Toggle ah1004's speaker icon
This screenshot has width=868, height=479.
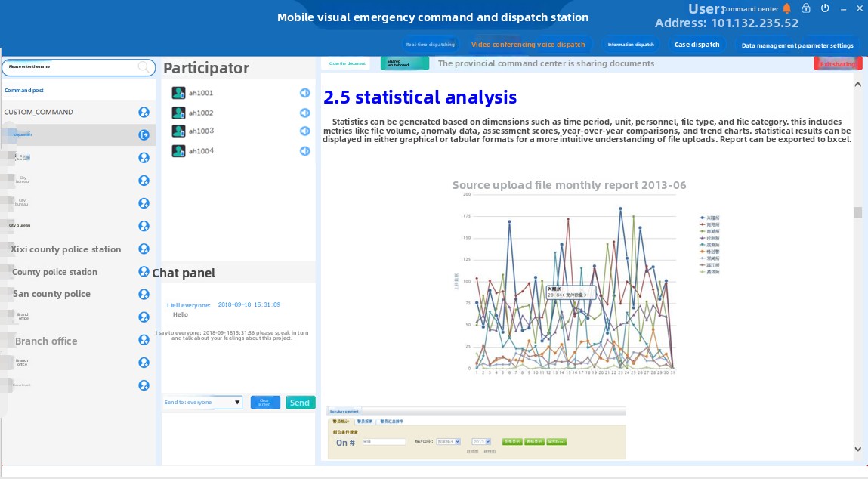304,150
